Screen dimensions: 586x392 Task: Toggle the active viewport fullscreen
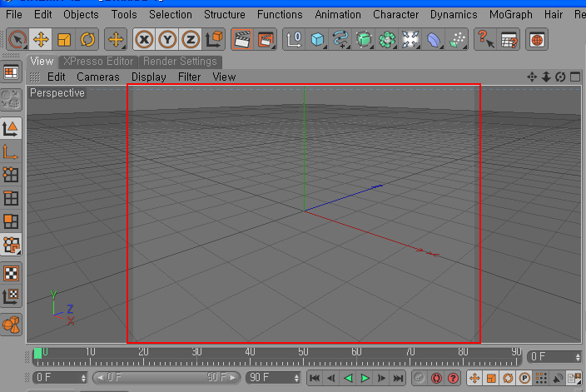[575, 77]
